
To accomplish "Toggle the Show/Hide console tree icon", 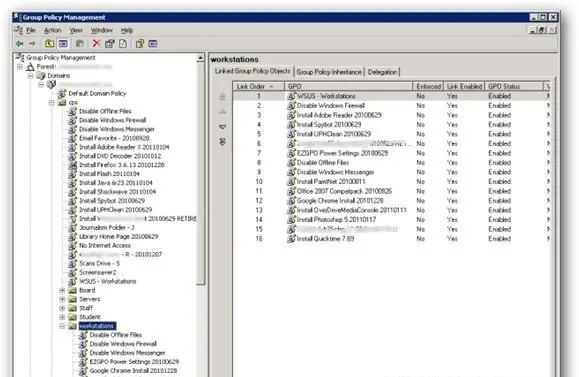I will click(x=63, y=44).
